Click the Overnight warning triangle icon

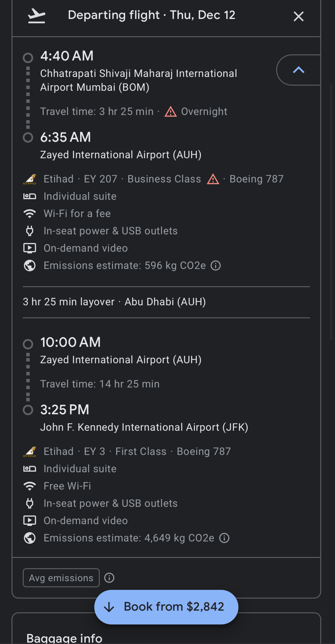pos(171,111)
